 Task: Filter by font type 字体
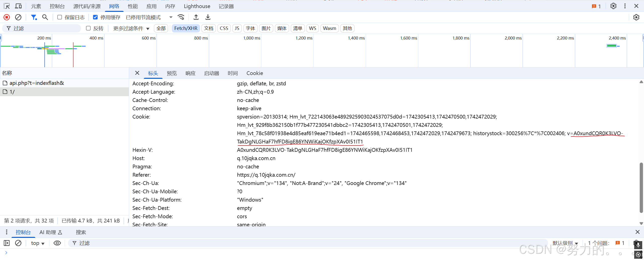[250, 28]
